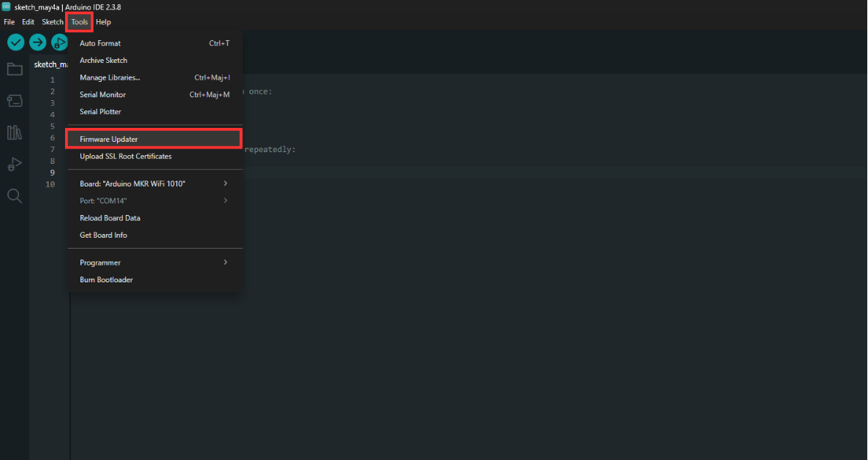The width and height of the screenshot is (868, 460).
Task: Select Firmware Updater menu entry
Action: click(x=155, y=140)
